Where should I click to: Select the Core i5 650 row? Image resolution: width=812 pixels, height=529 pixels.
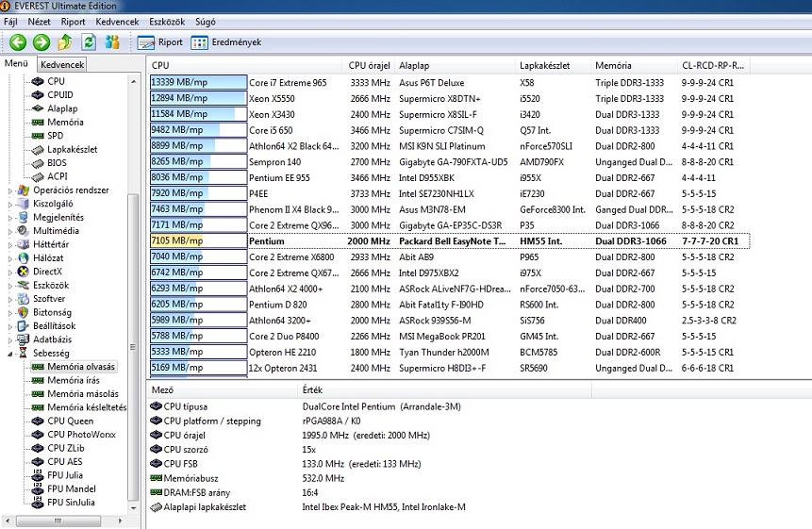(450, 130)
